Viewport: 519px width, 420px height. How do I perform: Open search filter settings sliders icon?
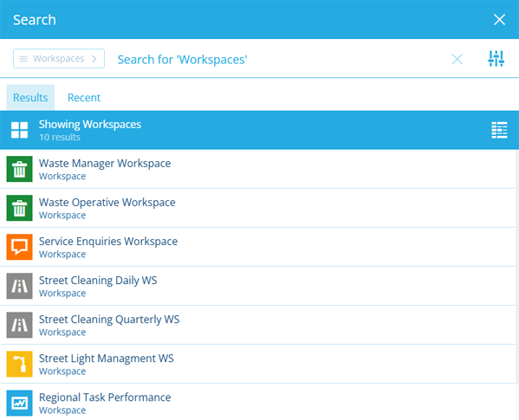(x=496, y=59)
